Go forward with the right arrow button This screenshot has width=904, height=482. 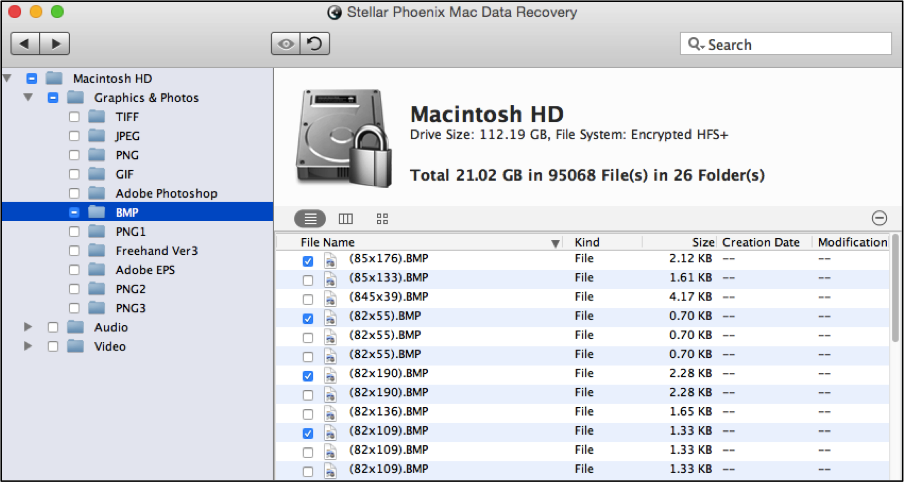click(55, 44)
